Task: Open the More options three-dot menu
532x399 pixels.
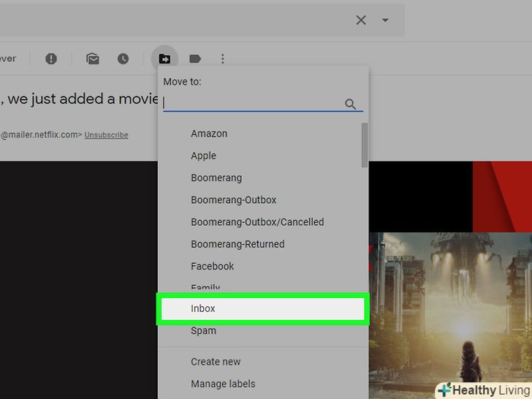Action: (x=223, y=59)
